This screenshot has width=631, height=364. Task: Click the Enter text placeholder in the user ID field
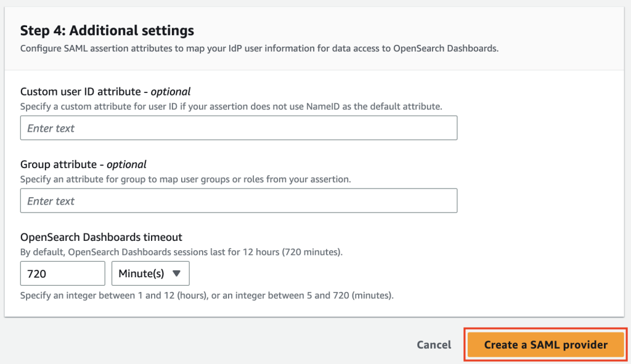coord(51,128)
